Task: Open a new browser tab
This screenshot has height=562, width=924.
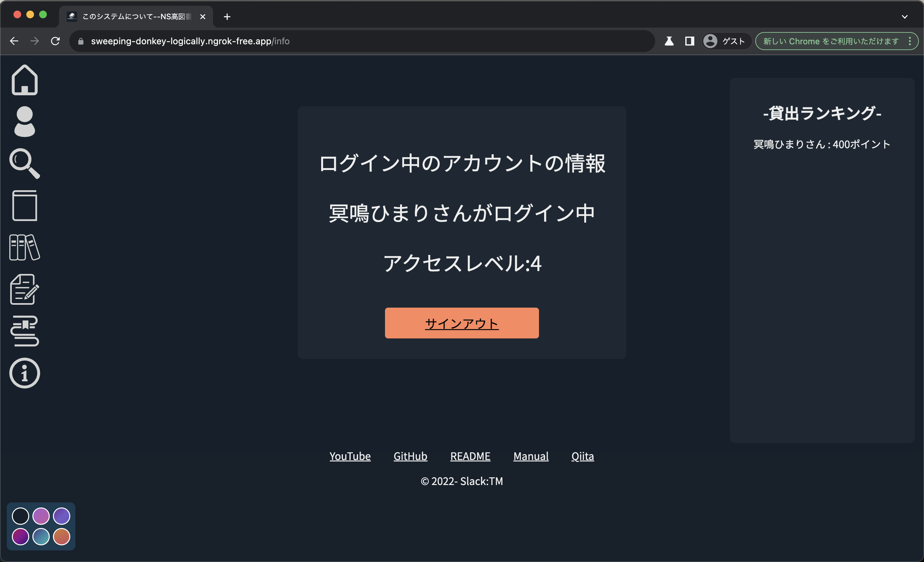Action: click(x=227, y=16)
